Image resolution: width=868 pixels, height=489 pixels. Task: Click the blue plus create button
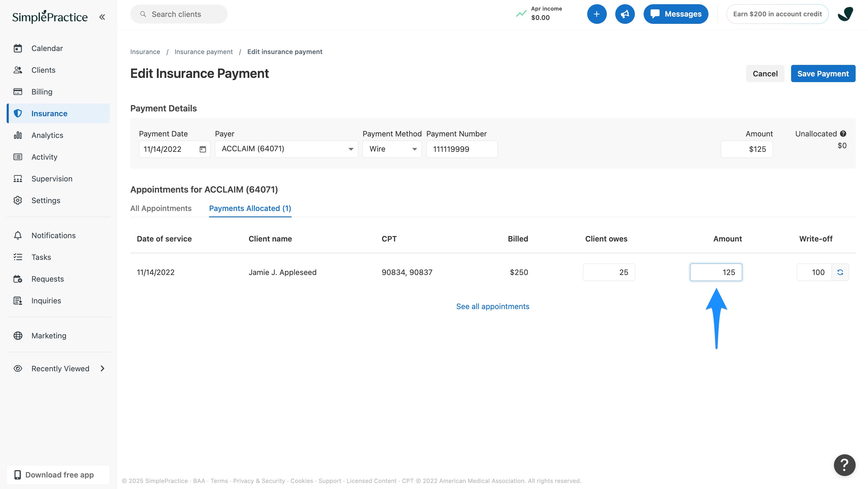(597, 14)
